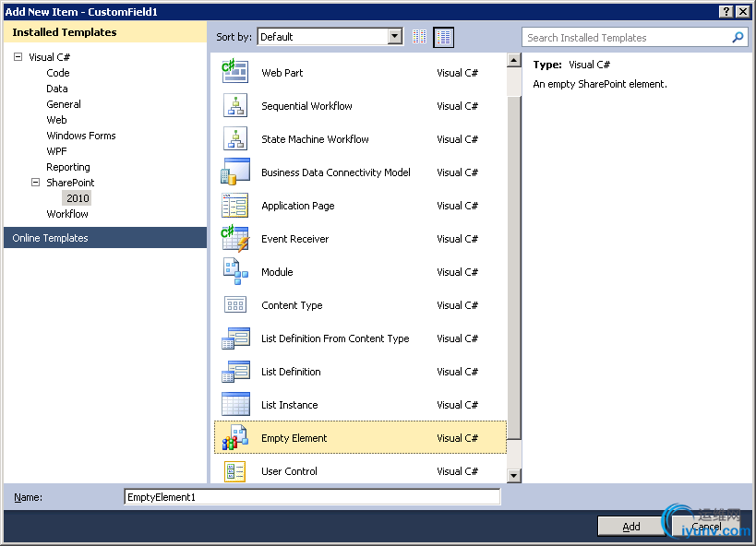Click the template list scroll up arrow

pos(514,60)
